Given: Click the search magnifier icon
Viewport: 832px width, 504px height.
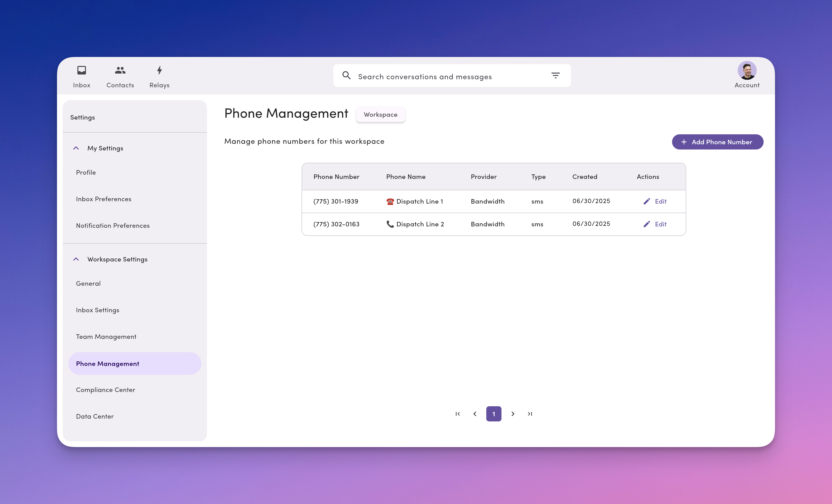Looking at the screenshot, I should (346, 75).
